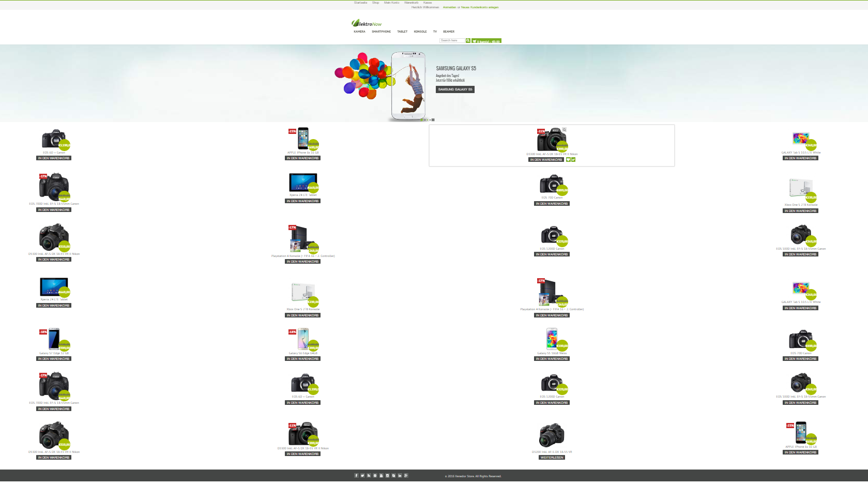Open the RSS feed icon in the footer
868x500 pixels.
[369, 476]
